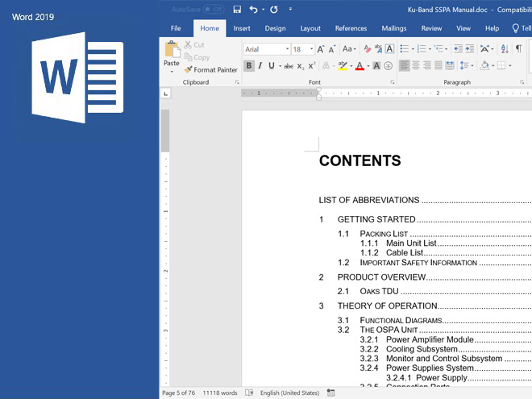Expand the Paste options arrow

point(172,72)
